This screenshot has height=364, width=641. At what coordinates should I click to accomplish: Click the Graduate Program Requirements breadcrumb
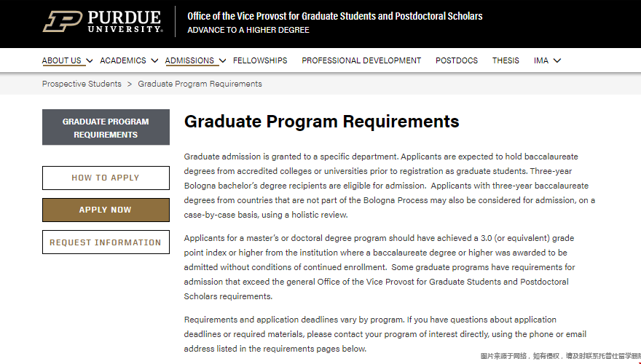[200, 84]
